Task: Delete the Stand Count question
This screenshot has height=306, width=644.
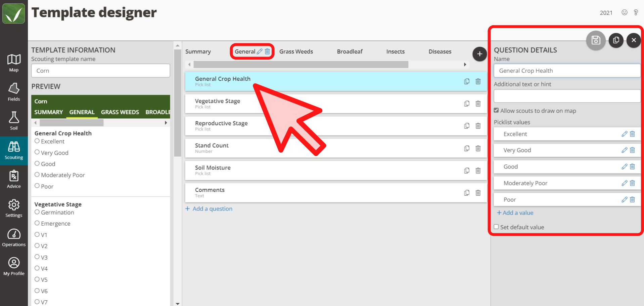Action: click(478, 148)
